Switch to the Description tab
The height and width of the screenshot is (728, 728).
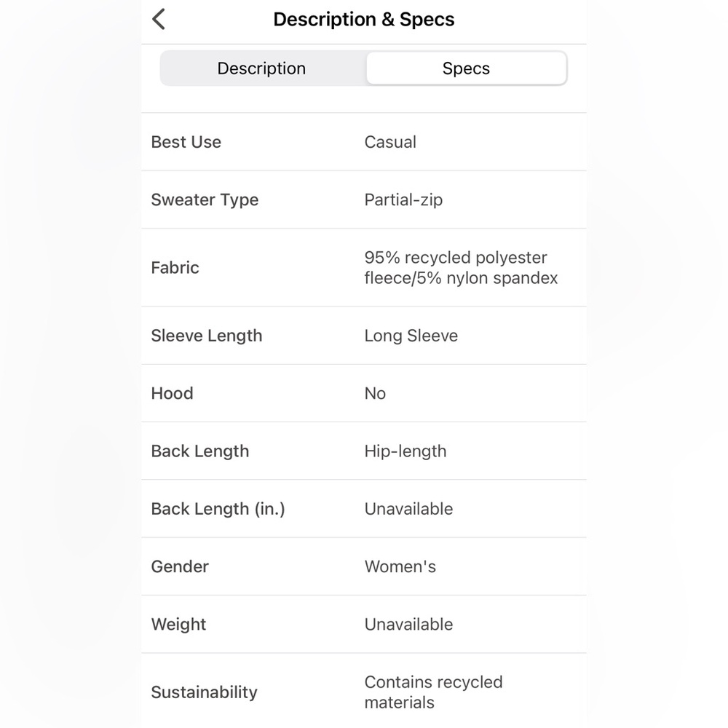pyautogui.click(x=261, y=68)
